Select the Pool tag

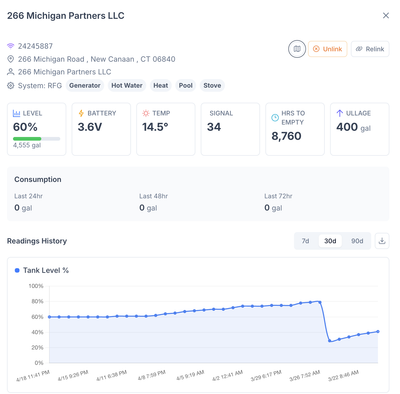(186, 86)
